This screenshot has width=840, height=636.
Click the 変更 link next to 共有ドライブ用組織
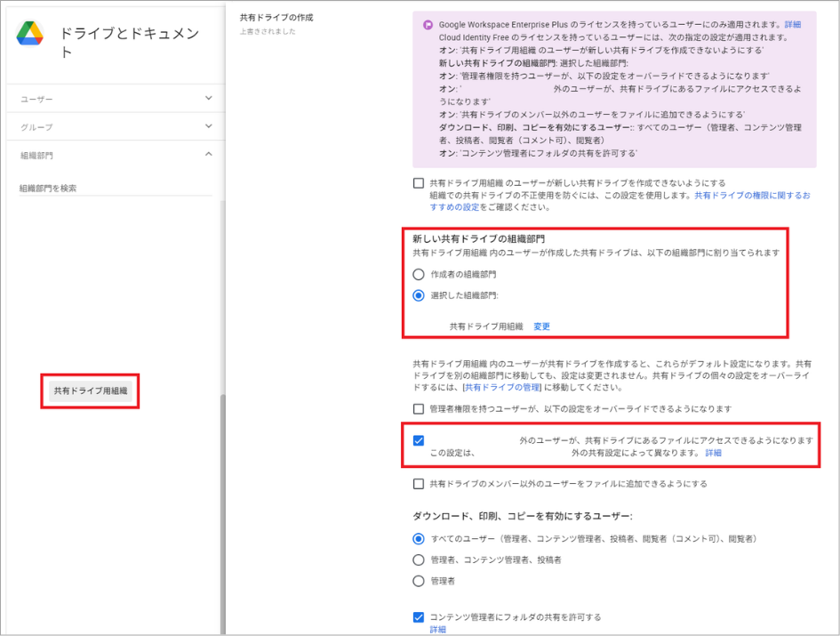tap(541, 326)
